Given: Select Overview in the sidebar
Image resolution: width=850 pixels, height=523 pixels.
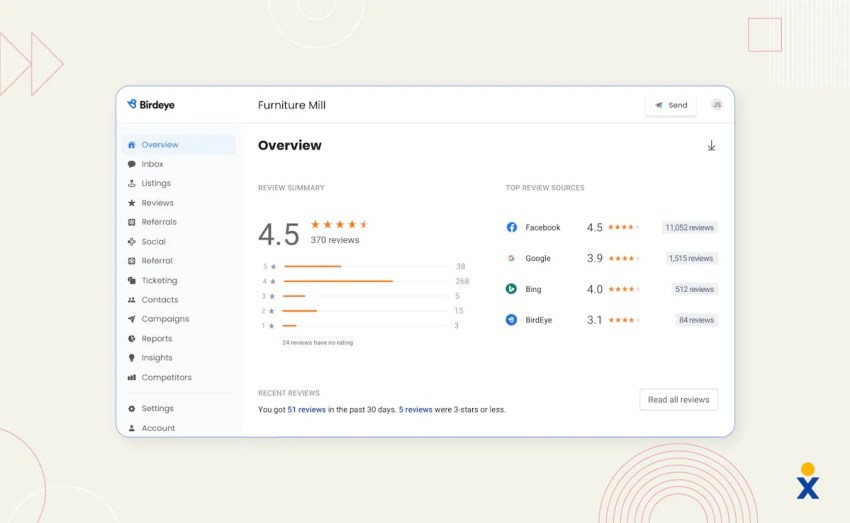Looking at the screenshot, I should 159,145.
